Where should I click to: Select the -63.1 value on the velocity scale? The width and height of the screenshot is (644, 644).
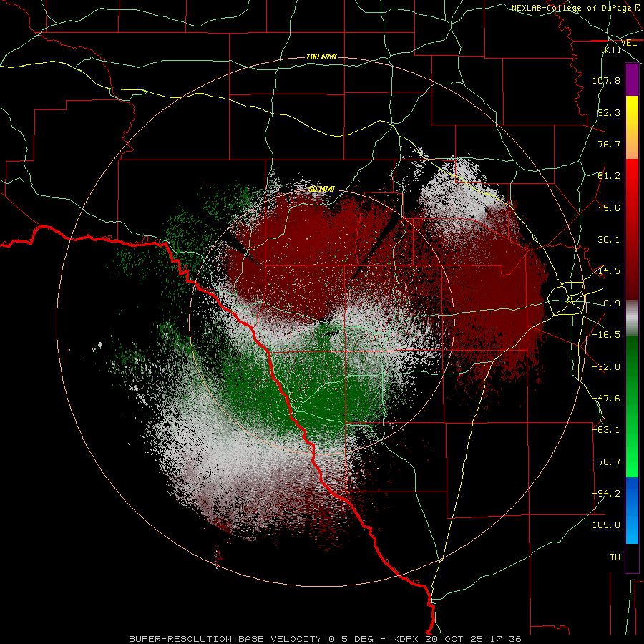[x=606, y=430]
